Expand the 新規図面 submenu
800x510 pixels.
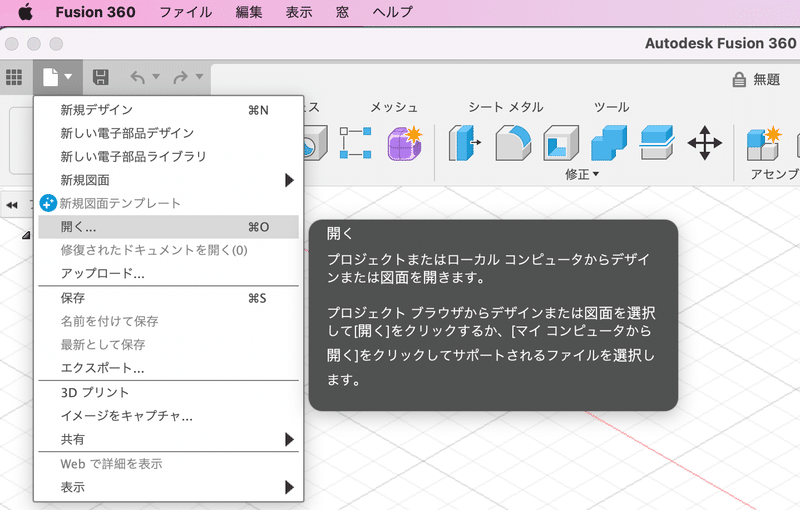[168, 180]
